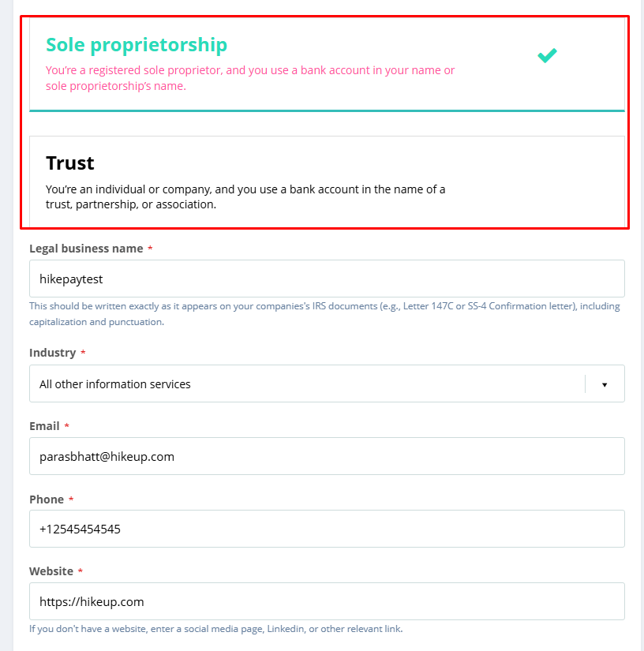Click the Sole proprietorship pink description text
The height and width of the screenshot is (651, 644).
point(250,78)
